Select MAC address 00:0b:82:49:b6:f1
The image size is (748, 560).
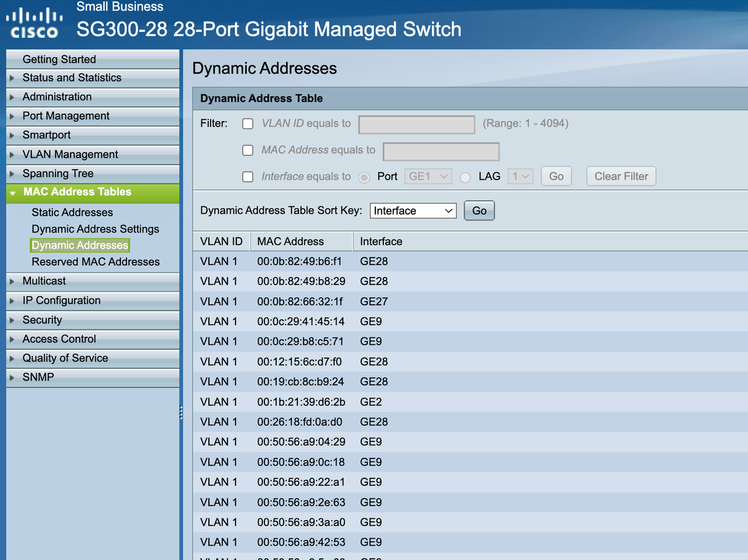pos(299,261)
